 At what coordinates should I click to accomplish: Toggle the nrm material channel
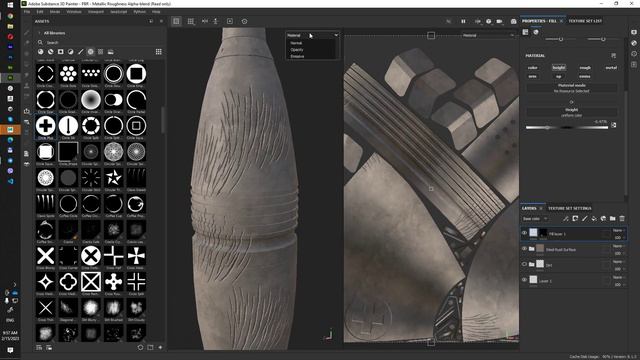point(533,76)
